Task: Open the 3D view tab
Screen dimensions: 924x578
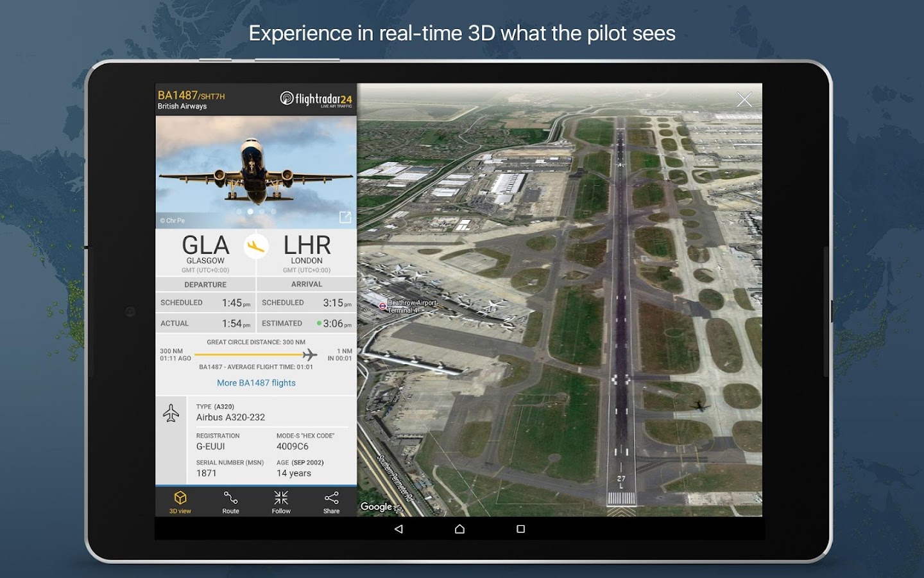Action: 180,502
